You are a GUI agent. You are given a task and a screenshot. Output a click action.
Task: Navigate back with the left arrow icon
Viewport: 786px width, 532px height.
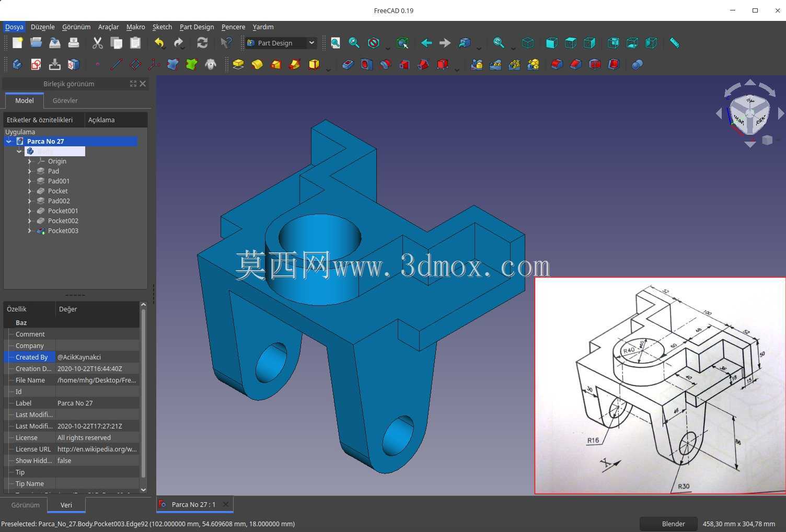pos(426,43)
